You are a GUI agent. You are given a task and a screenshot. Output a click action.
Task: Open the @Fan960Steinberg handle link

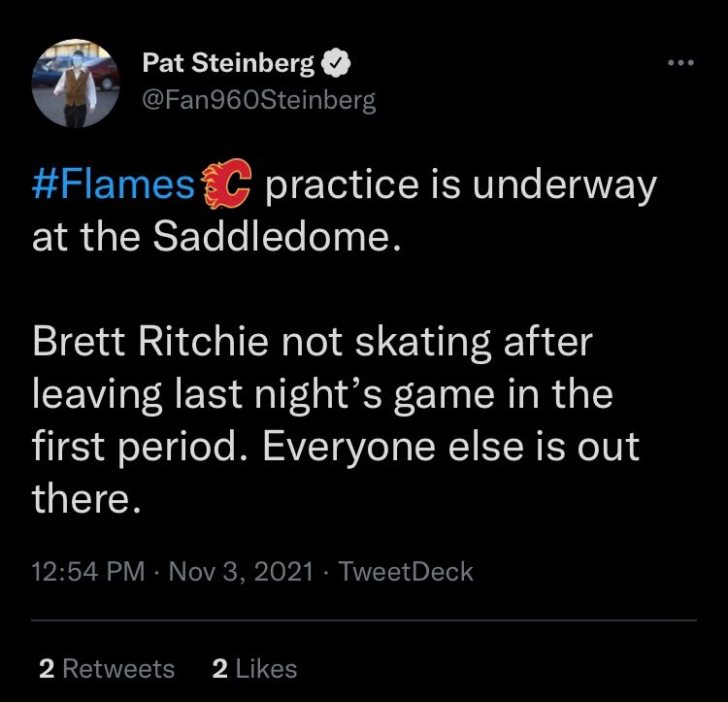coord(259,100)
